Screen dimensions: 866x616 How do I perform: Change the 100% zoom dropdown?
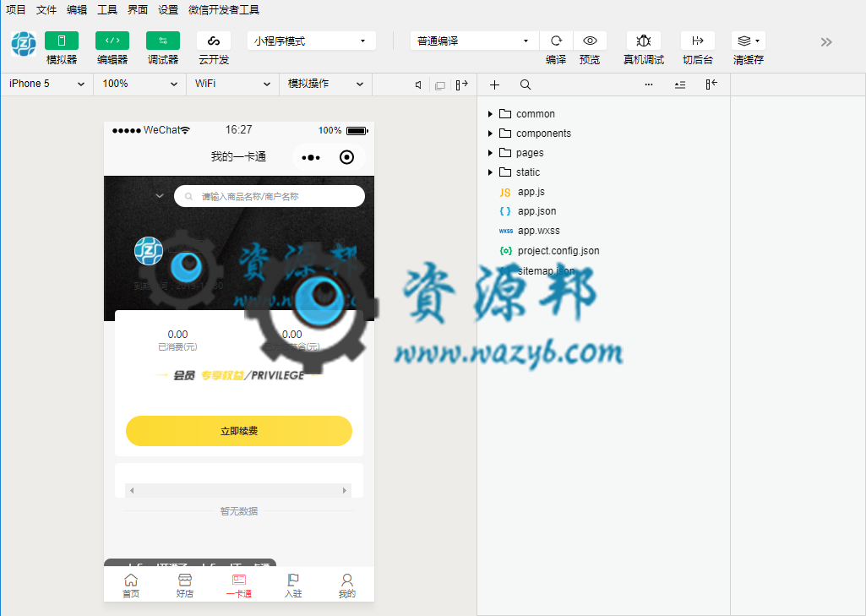coord(139,84)
